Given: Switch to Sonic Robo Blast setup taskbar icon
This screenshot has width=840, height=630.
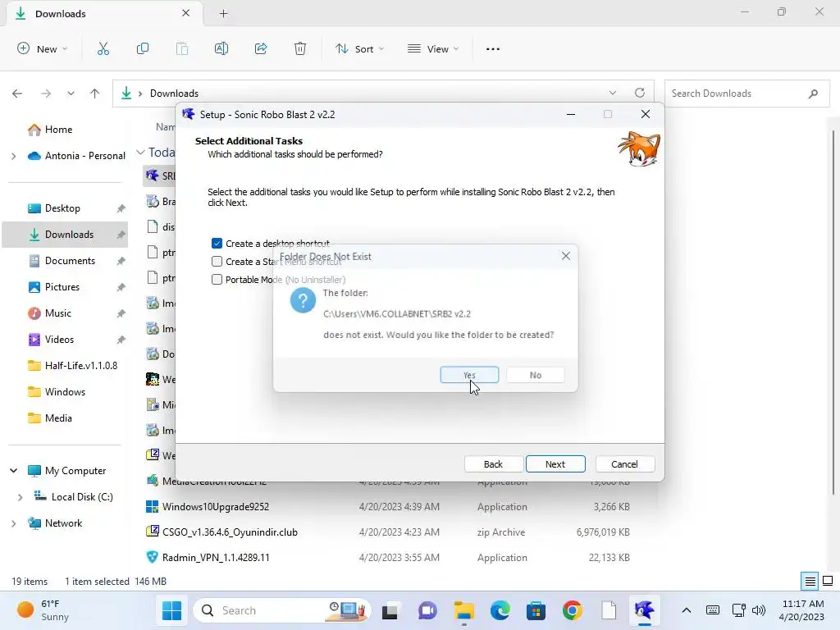Looking at the screenshot, I should coord(644,610).
